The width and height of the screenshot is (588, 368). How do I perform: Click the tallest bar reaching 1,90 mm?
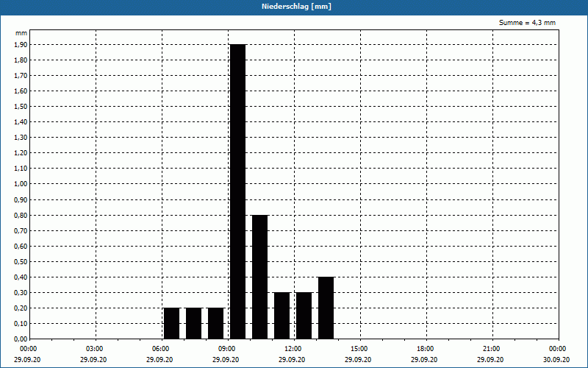pyautogui.click(x=237, y=191)
